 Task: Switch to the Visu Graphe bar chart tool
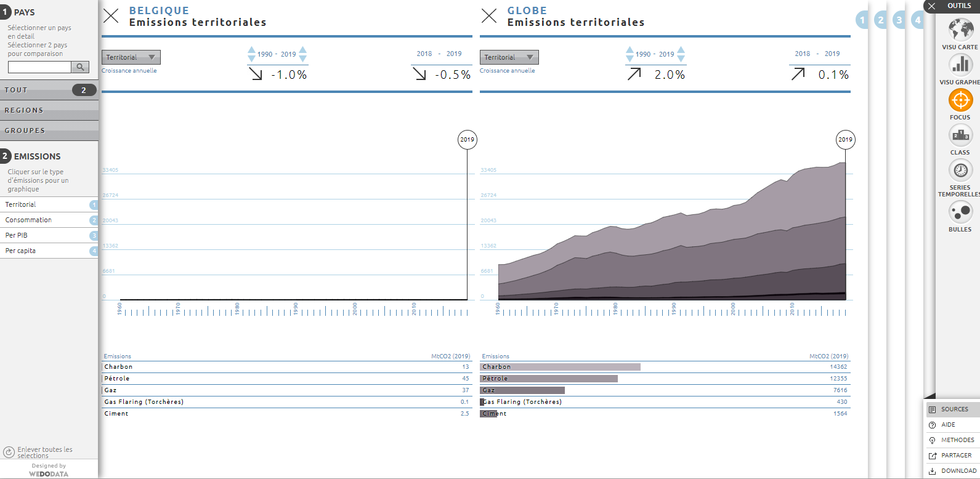(960, 65)
